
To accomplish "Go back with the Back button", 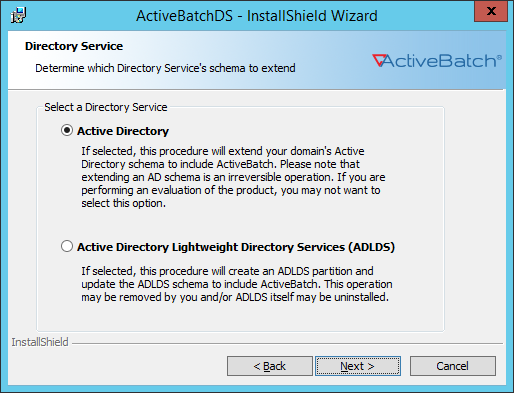I will coord(270,366).
